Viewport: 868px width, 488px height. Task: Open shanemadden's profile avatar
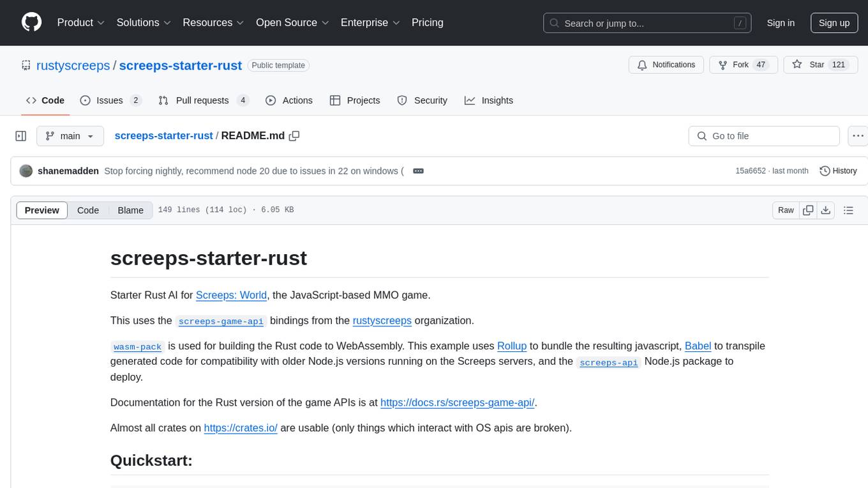[26, 171]
